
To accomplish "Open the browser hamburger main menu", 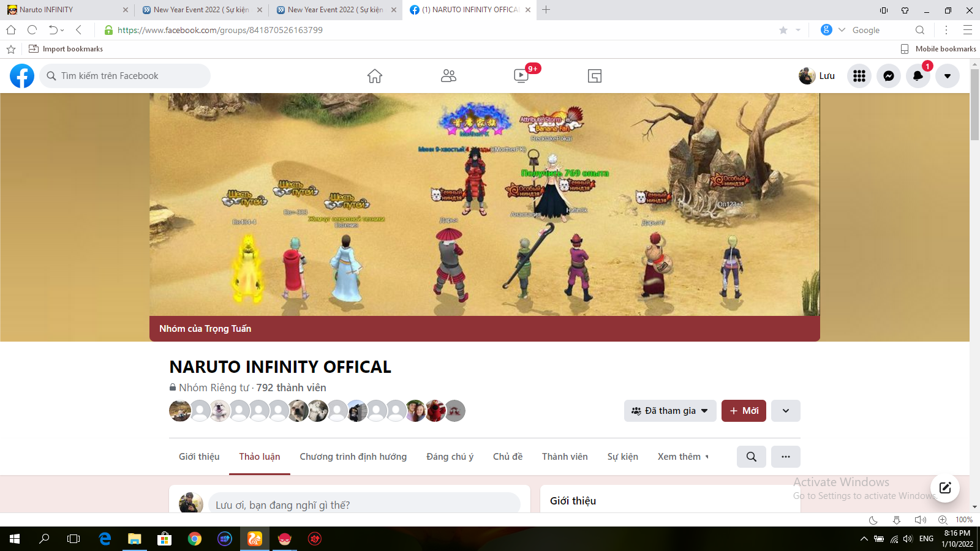I will coord(968,30).
